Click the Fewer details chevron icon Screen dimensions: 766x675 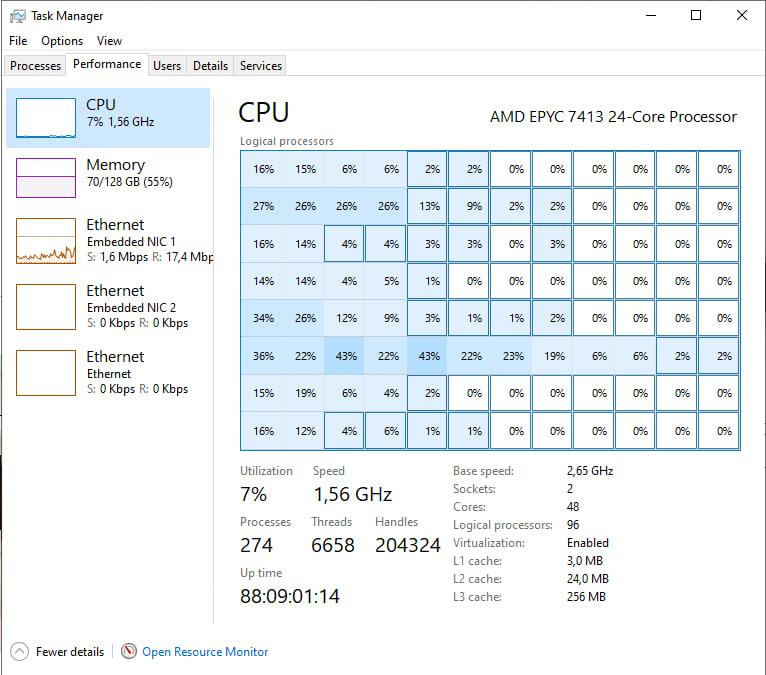click(x=20, y=652)
